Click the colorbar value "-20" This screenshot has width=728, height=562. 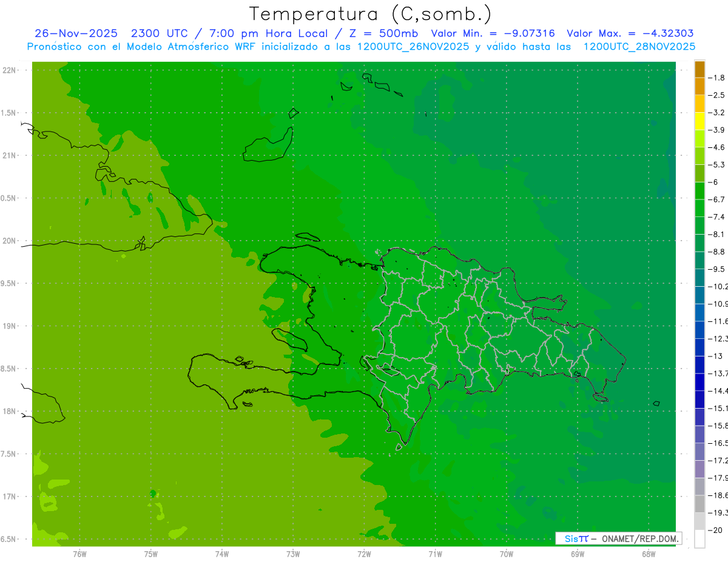point(715,530)
